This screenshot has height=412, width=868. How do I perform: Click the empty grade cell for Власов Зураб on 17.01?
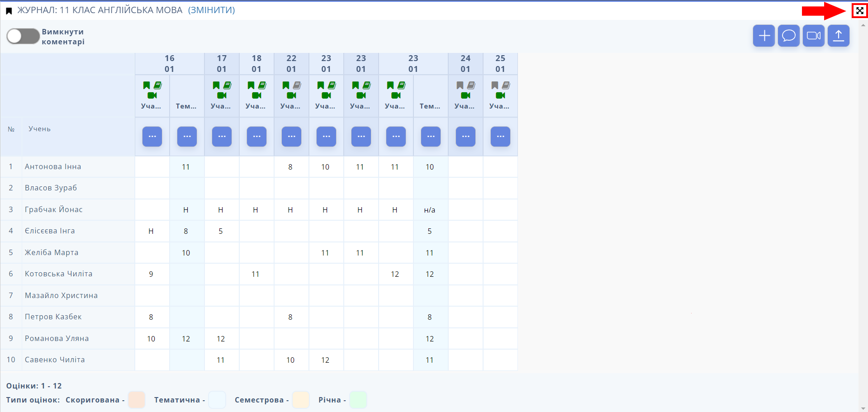pyautogui.click(x=222, y=188)
